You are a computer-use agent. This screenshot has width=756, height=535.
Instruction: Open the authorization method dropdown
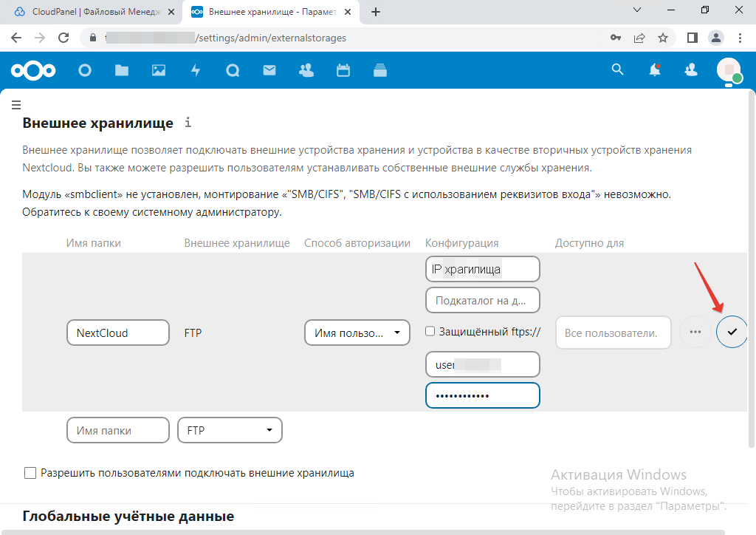point(357,333)
